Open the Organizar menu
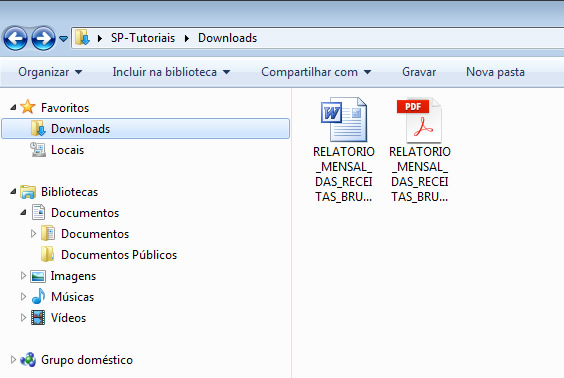 50,72
